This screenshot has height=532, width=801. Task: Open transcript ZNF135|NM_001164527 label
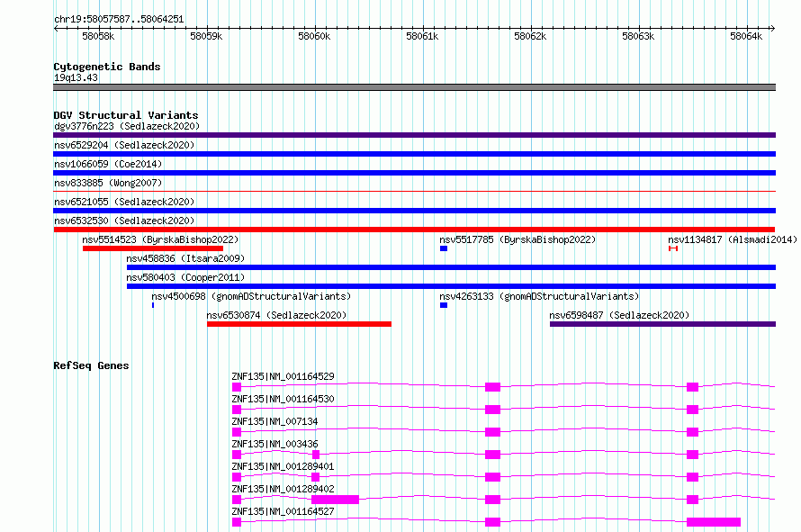click(283, 511)
